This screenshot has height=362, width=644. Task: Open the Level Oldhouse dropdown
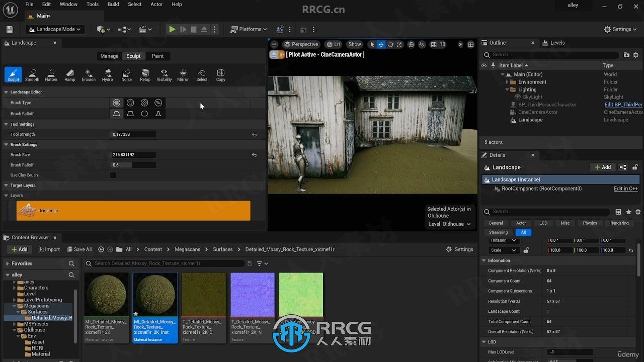(449, 224)
